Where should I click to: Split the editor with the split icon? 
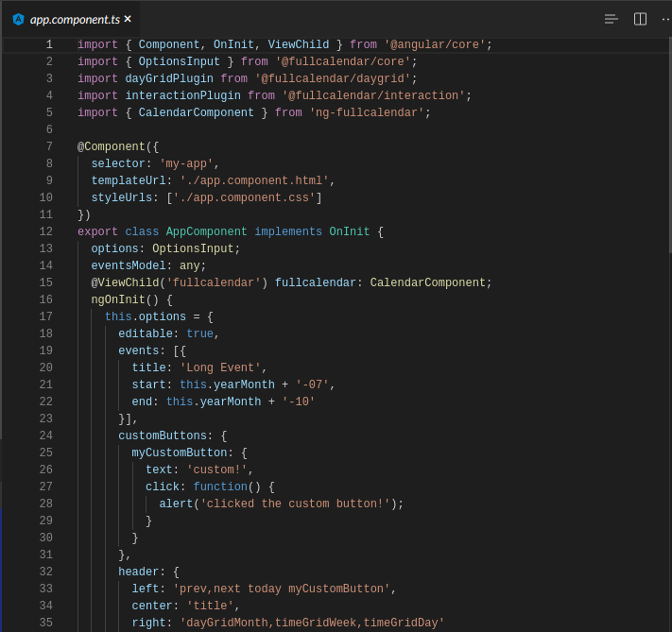(640, 19)
